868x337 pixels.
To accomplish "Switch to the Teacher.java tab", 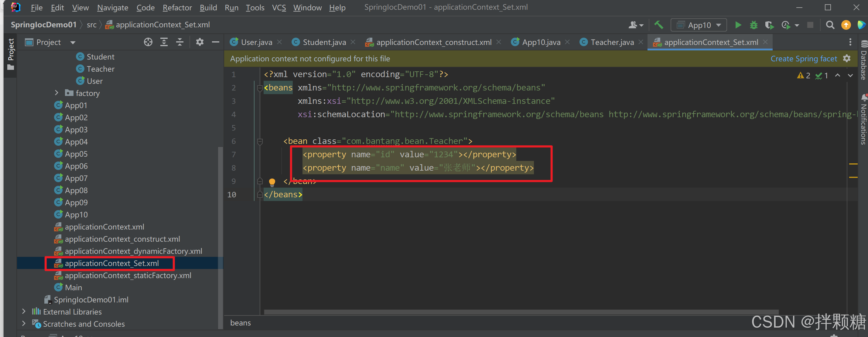I will [612, 42].
